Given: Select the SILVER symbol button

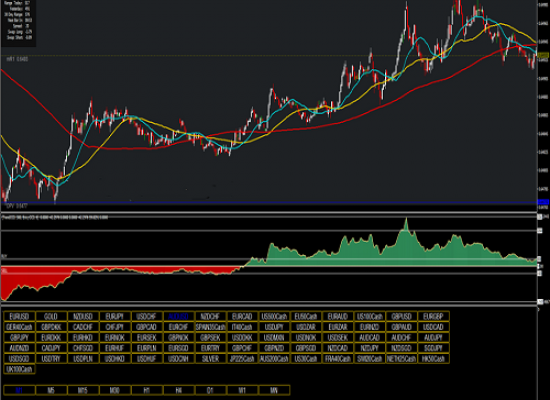Looking at the screenshot, I should [x=210, y=359].
